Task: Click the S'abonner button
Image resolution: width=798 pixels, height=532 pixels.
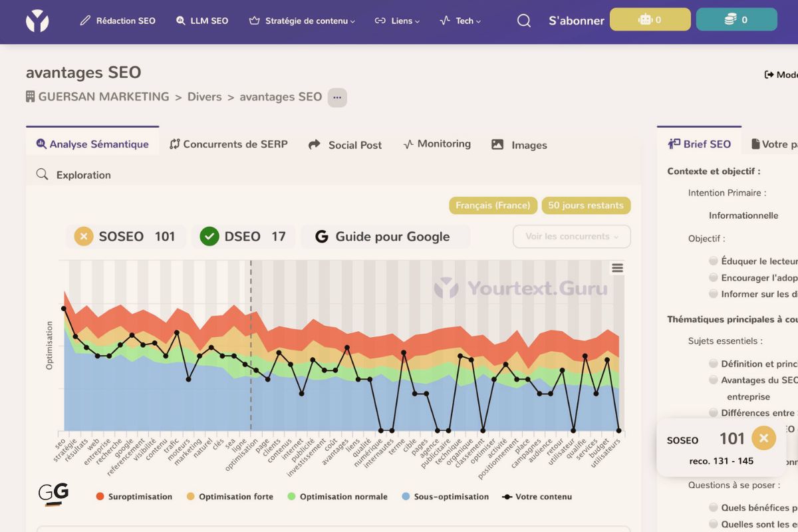Action: coord(576,21)
